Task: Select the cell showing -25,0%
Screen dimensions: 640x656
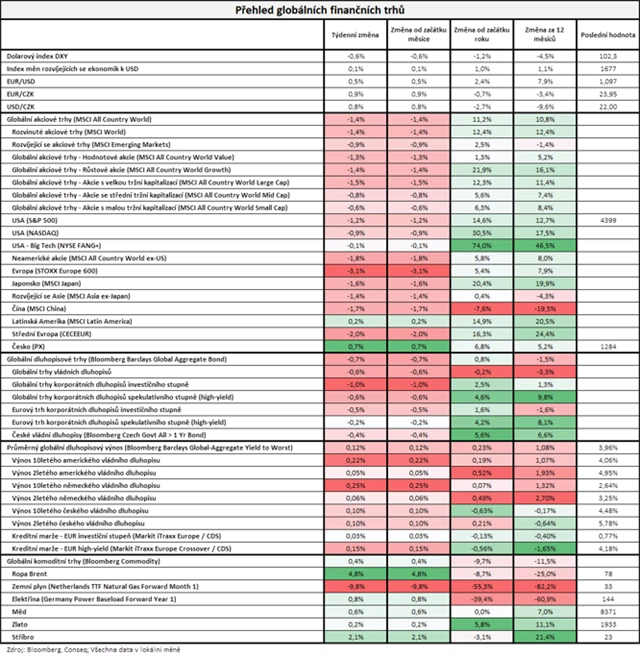Action: click(x=545, y=573)
